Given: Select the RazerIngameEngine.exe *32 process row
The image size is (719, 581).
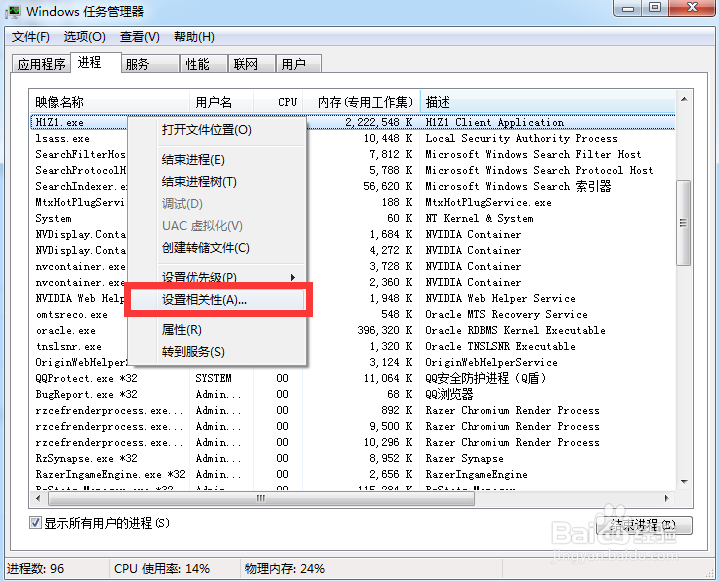Looking at the screenshot, I should pyautogui.click(x=353, y=475).
